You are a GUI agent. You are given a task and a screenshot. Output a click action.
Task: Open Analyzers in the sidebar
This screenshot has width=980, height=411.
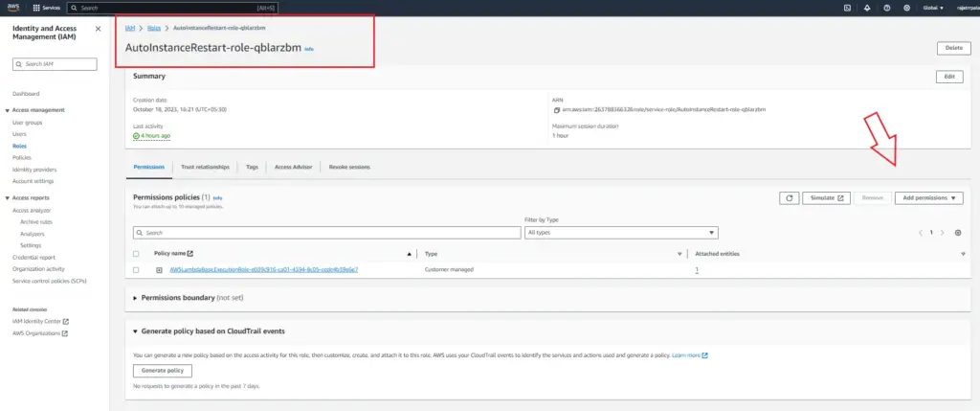tap(33, 234)
